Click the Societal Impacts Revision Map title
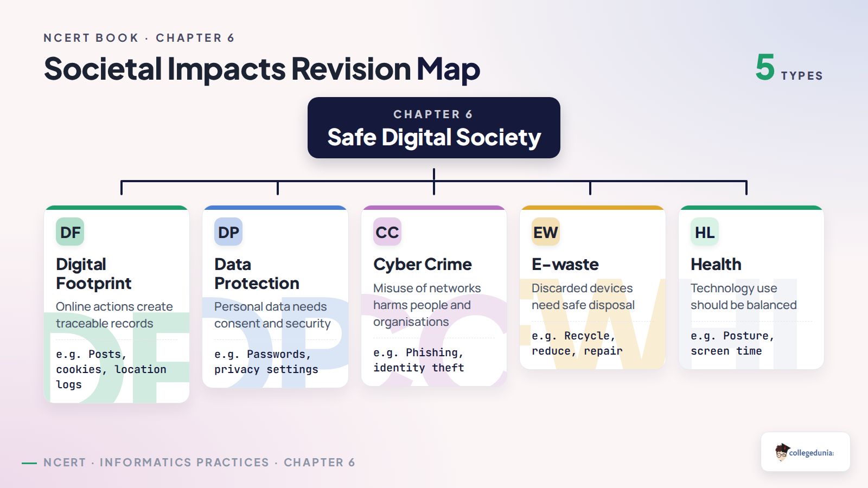The width and height of the screenshot is (868, 488). pyautogui.click(x=262, y=69)
